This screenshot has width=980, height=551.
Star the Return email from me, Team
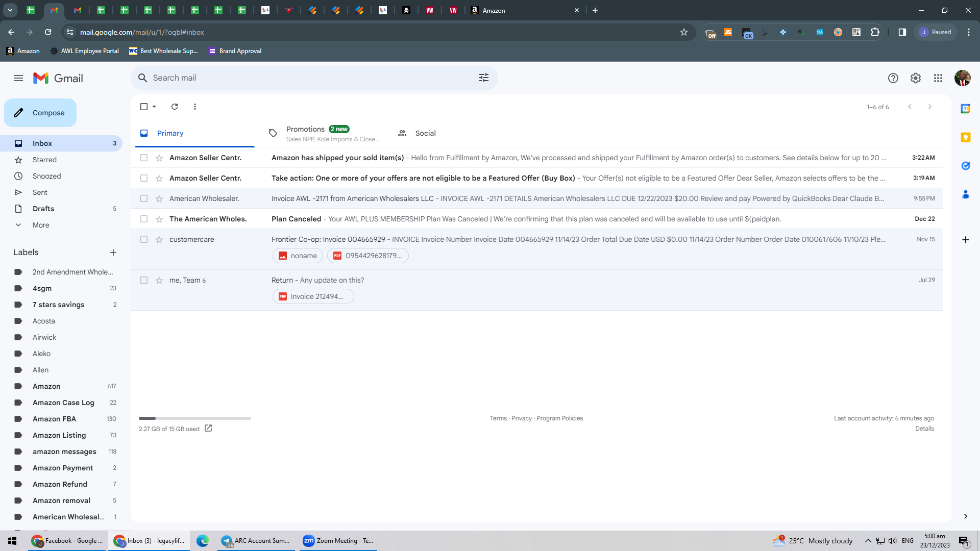coord(159,280)
